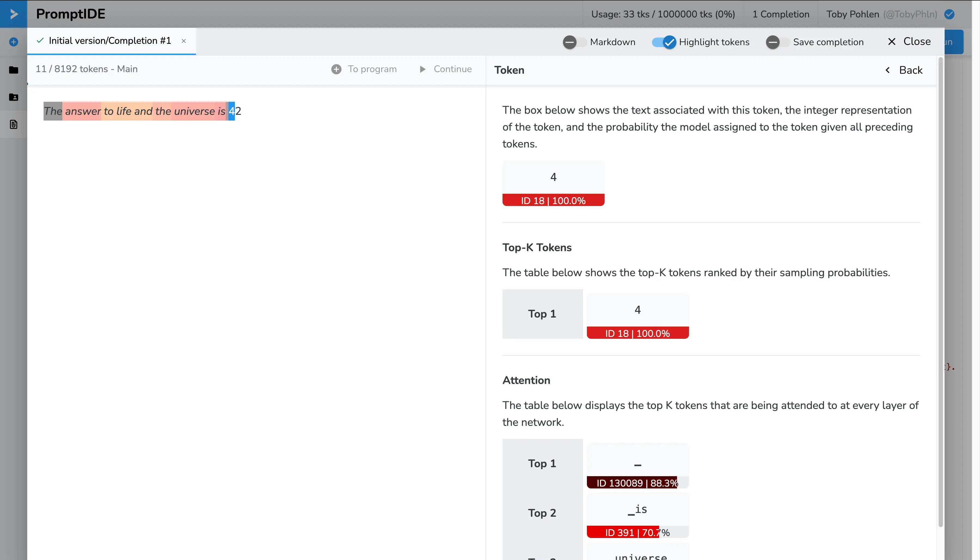Viewport: 980px width, 560px height.
Task: Click the verified badge next to username
Action: pyautogui.click(x=949, y=14)
